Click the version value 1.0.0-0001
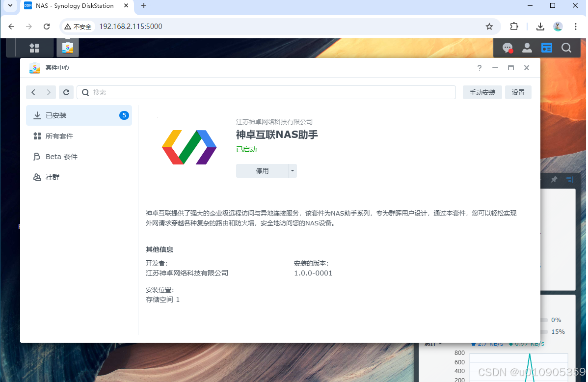Screen dimensions: 588x382 [x=313, y=273]
